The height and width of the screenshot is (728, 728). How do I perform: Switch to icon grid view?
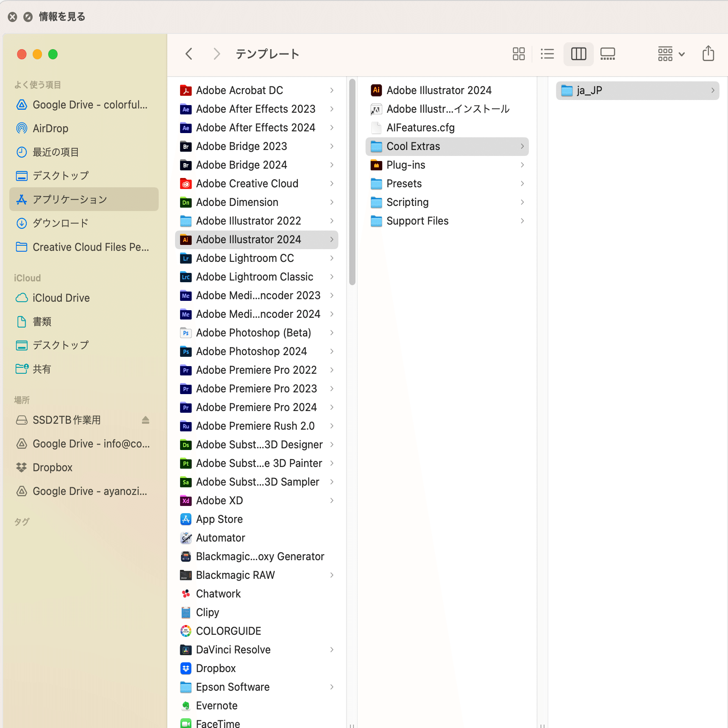point(519,54)
